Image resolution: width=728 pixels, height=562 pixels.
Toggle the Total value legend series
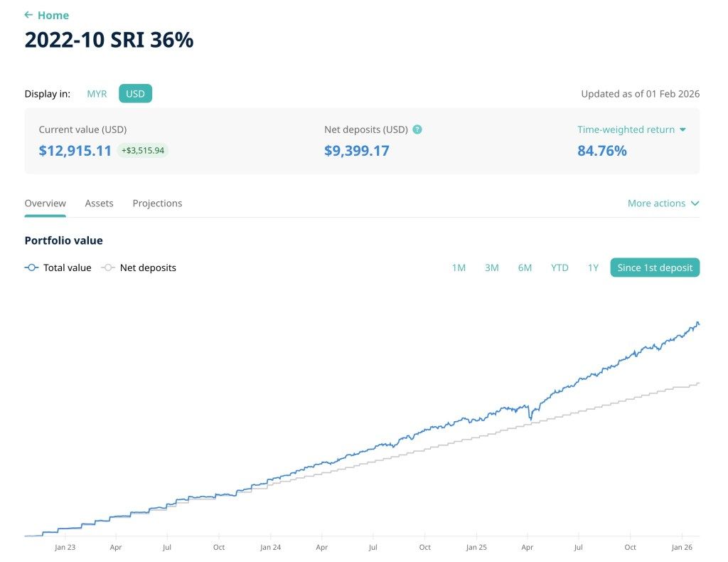pos(58,267)
